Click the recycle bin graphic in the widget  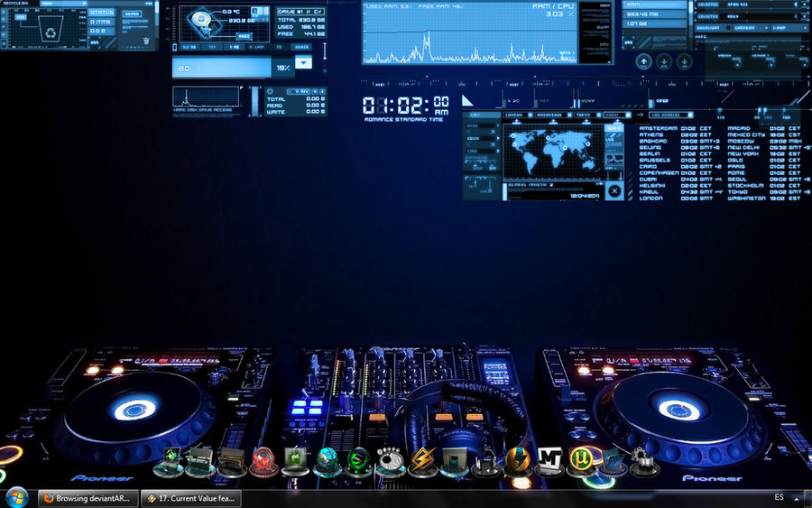(51, 30)
